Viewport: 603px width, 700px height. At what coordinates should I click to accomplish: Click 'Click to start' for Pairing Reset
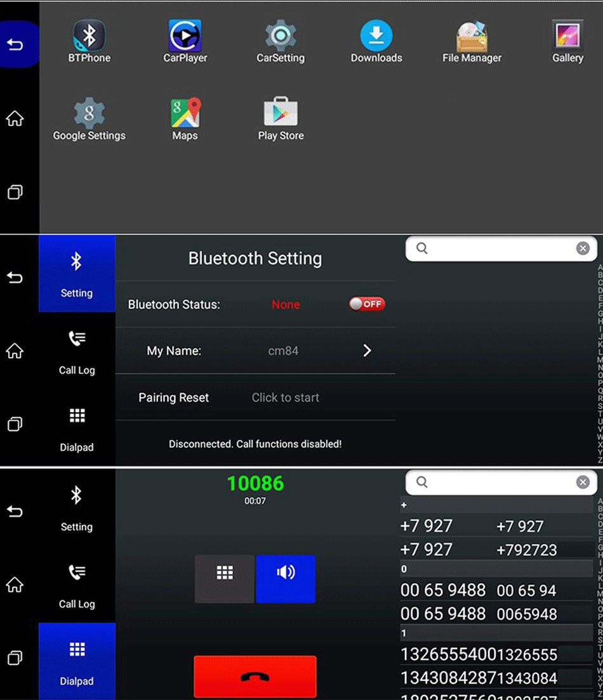286,398
